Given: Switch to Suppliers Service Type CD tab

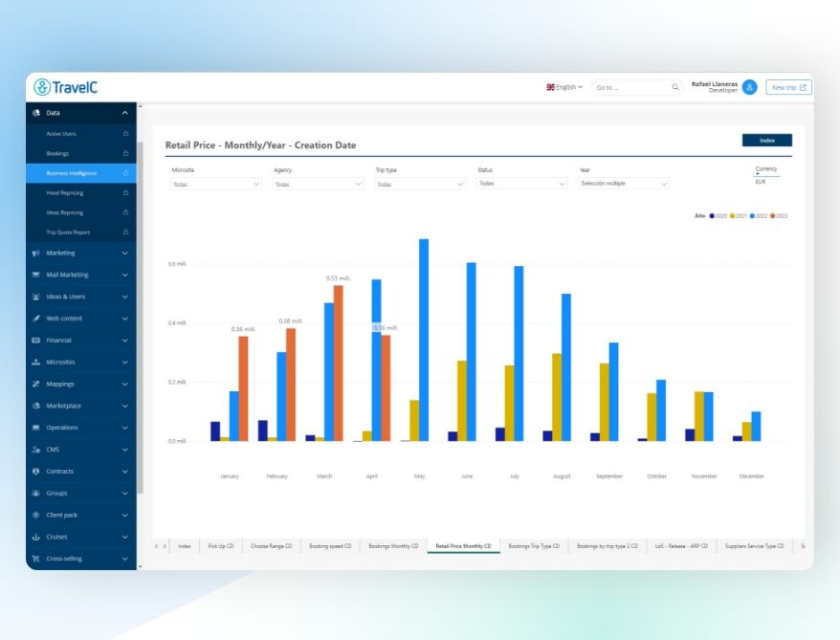Looking at the screenshot, I should coord(754,546).
